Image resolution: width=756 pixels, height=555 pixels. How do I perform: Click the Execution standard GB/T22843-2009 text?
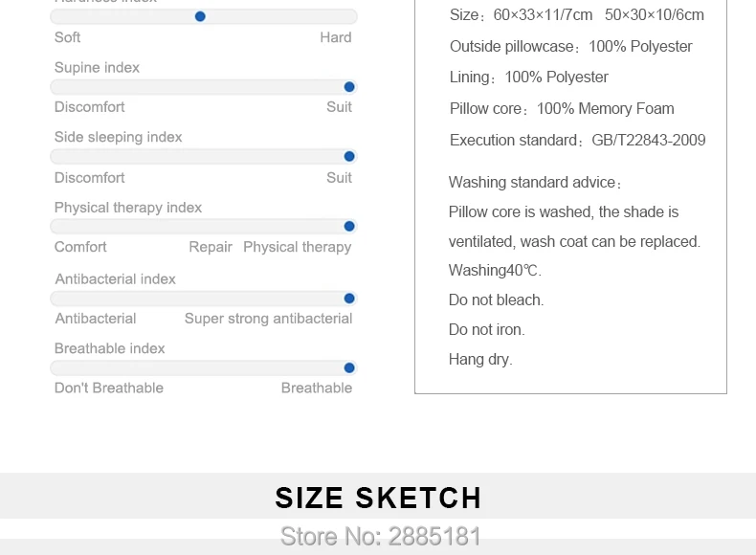(578, 141)
